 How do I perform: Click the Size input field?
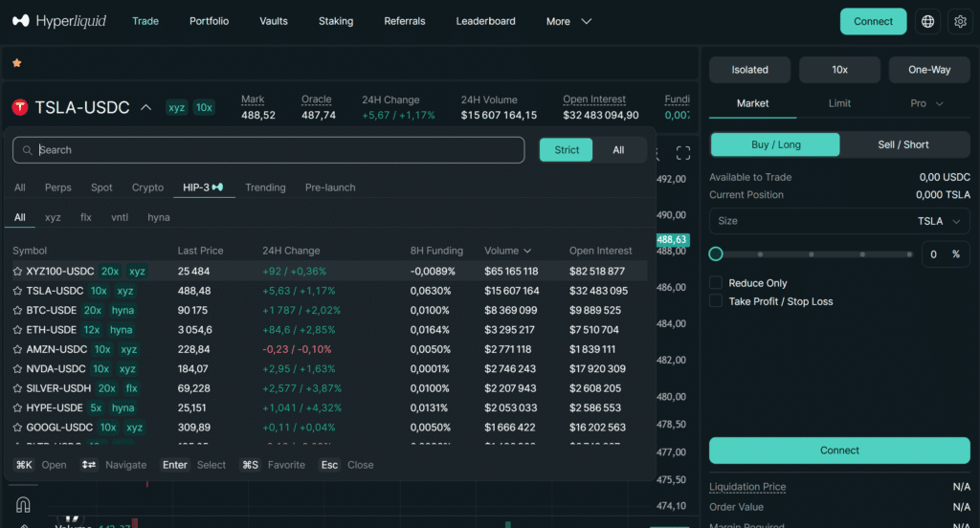pyautogui.click(x=839, y=221)
